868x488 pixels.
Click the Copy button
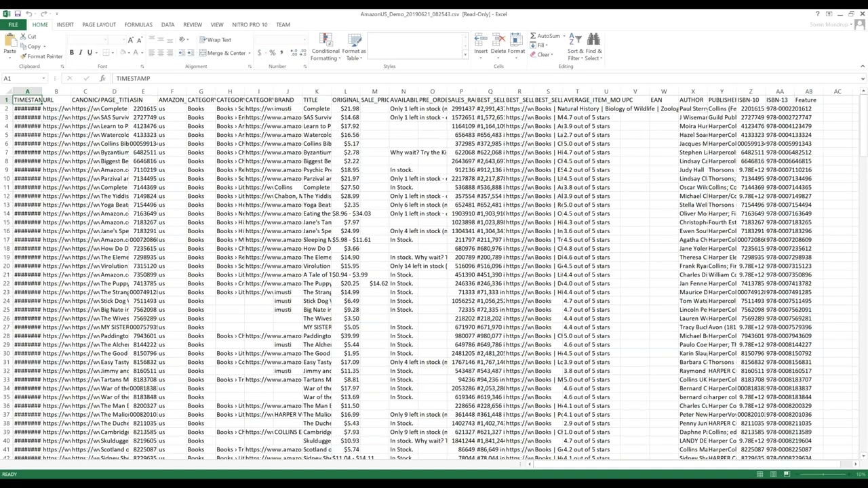(x=31, y=47)
